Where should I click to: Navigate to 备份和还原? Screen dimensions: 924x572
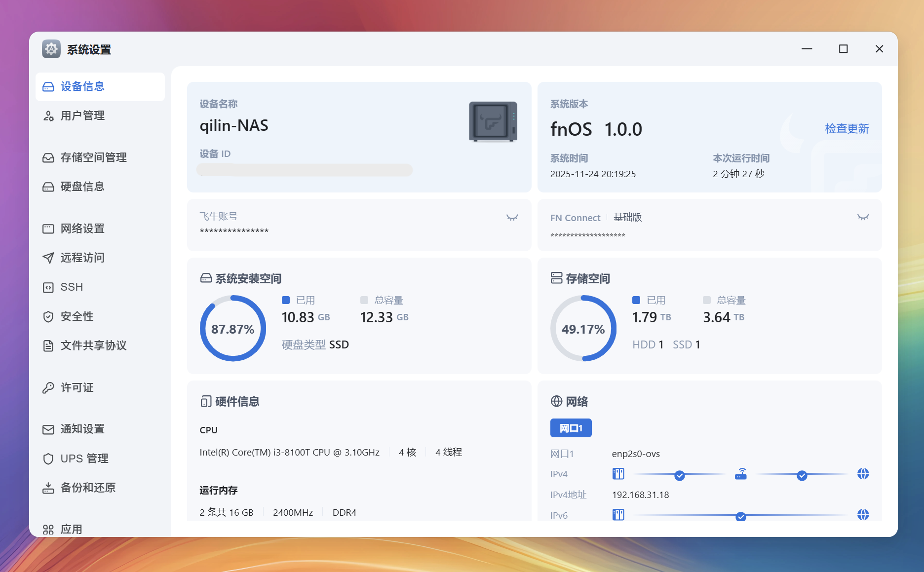[x=100, y=488]
